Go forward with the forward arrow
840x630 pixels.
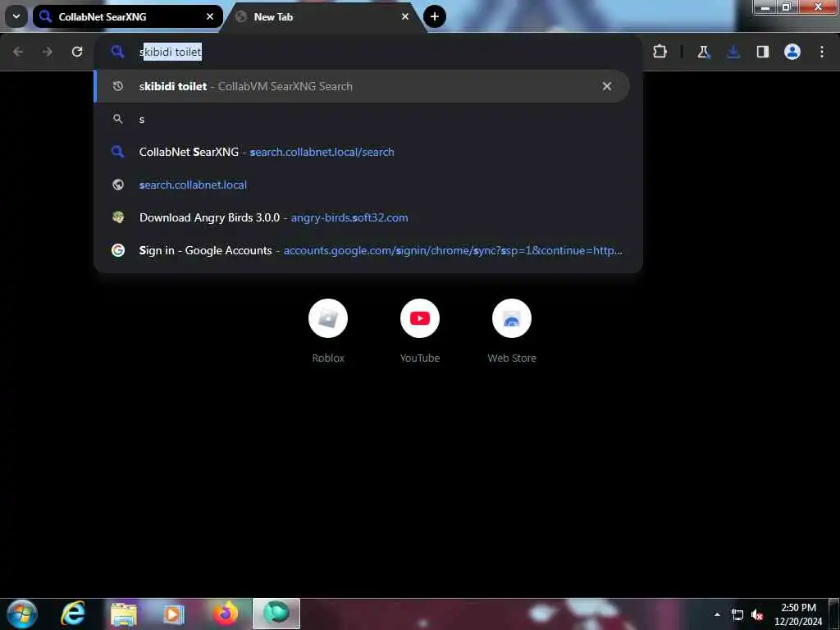click(x=48, y=52)
